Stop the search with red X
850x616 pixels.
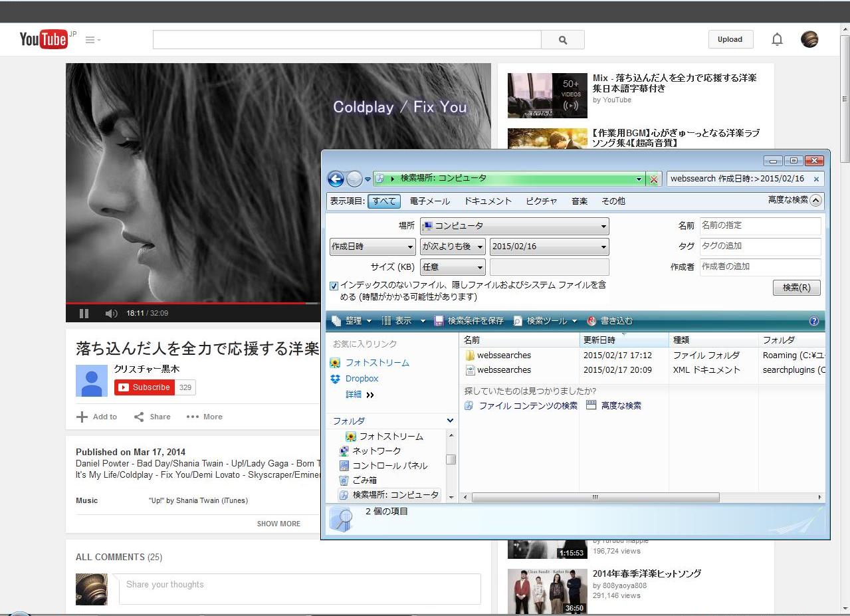(x=654, y=179)
